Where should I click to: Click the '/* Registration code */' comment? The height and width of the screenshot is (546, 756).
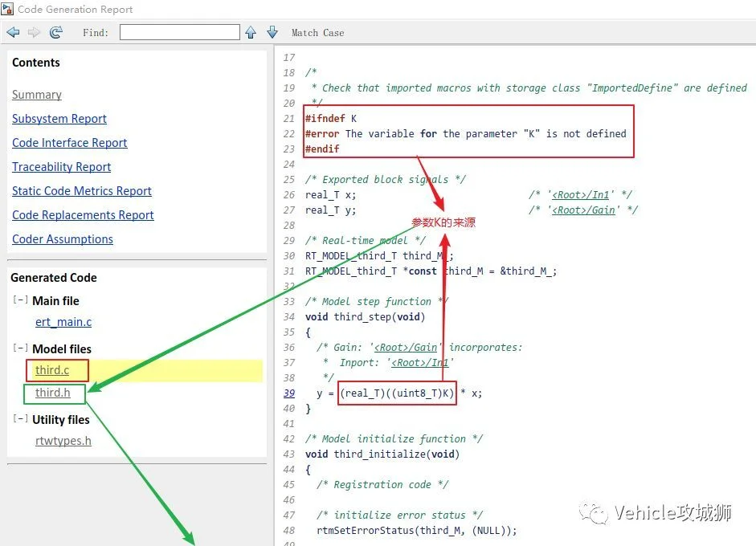pos(382,485)
